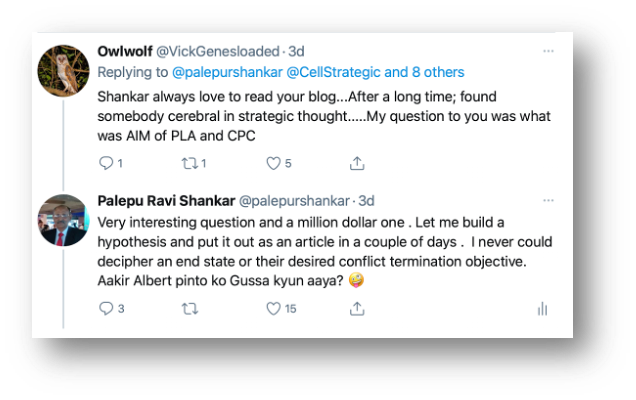636x400 pixels.
Task: Share Owlwolf's tweet
Action: [357, 163]
